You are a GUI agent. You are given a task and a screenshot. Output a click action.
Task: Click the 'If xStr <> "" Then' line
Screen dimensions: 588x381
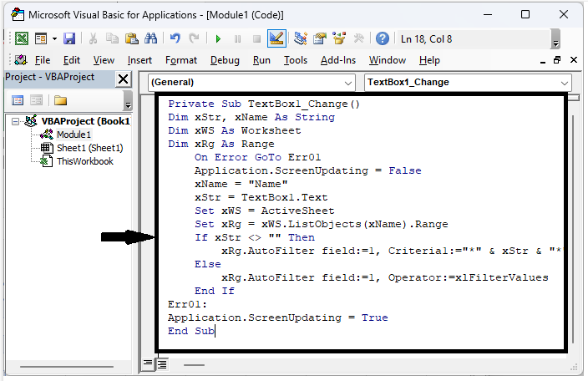[x=254, y=237]
